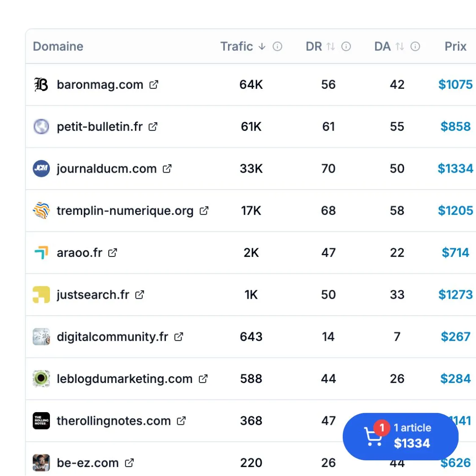Open the petit-bulletin.fr domain name
Screen dimensions: 476x476
pyautogui.click(x=99, y=127)
